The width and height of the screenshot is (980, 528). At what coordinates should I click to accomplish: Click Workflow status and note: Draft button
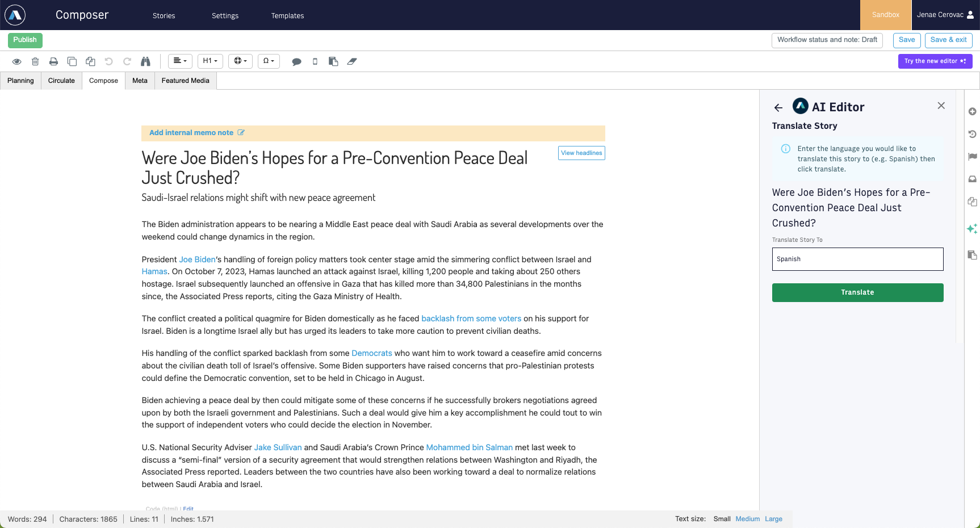point(827,40)
